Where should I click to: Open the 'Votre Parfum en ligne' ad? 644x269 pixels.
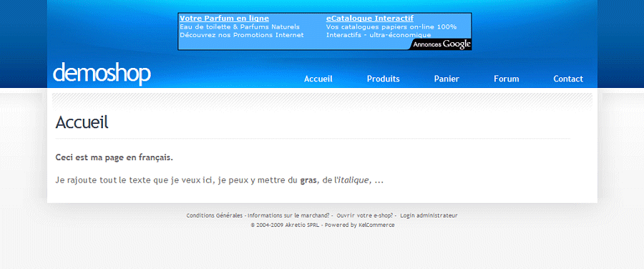[x=224, y=19]
